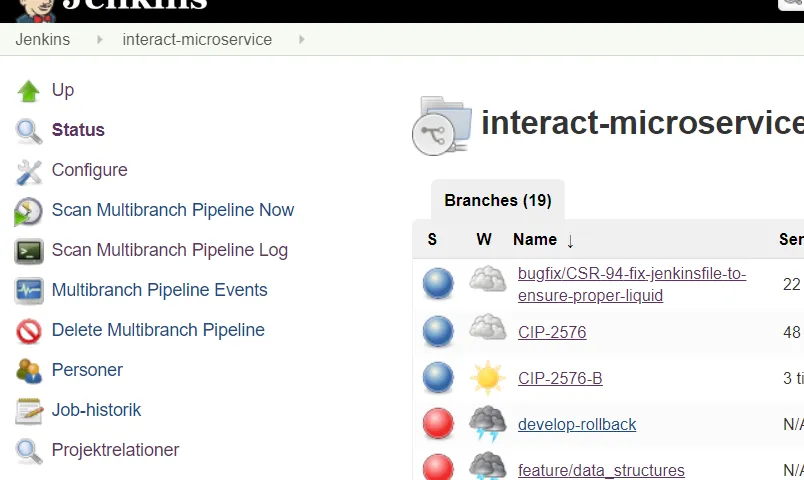
Task: Open branch bugfix/CSR-94-fix-jenkinsfile-to-ensure-proper-liquid
Action: click(x=632, y=285)
